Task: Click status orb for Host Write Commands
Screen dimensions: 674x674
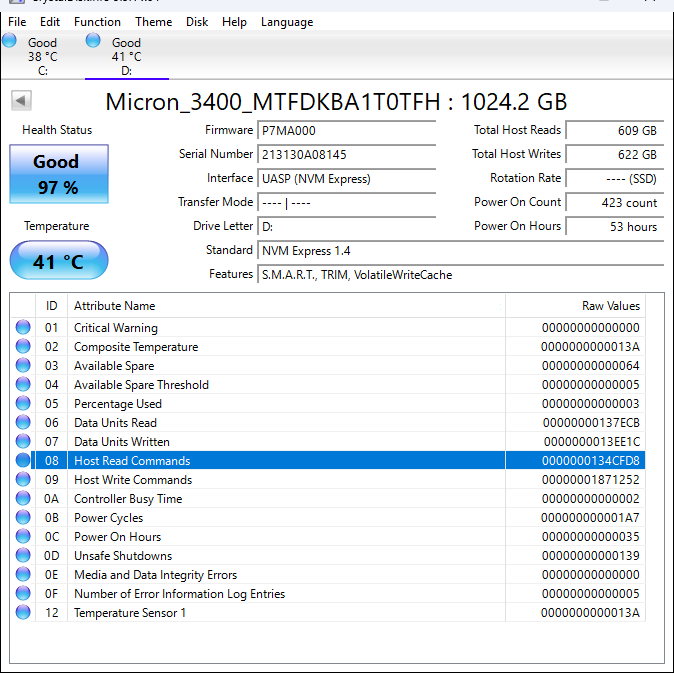Action: point(23,479)
